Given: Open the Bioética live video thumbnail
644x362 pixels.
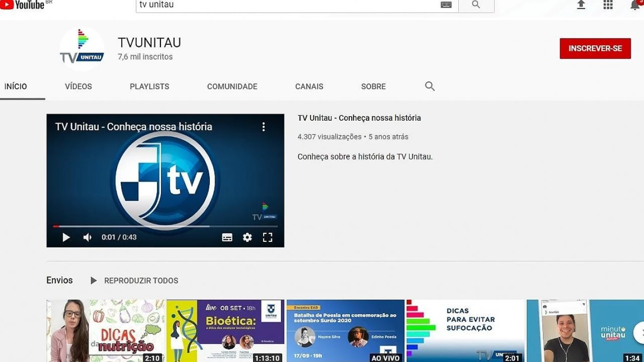Looking at the screenshot, I should [x=225, y=331].
